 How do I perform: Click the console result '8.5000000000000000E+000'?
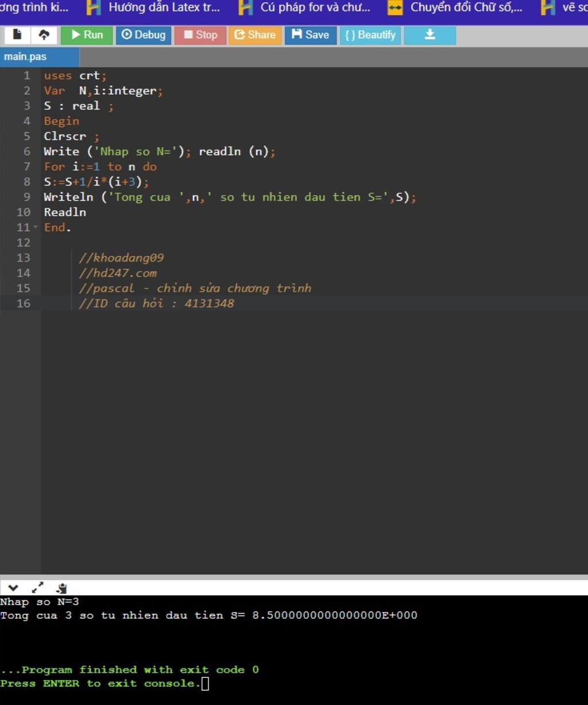[335, 615]
